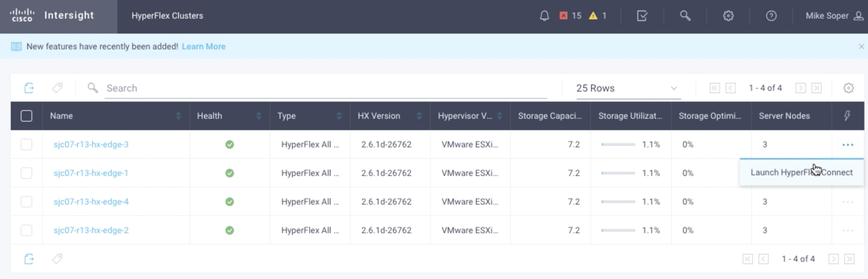
Task: Open the 25 Rows dropdown
Action: (628, 88)
